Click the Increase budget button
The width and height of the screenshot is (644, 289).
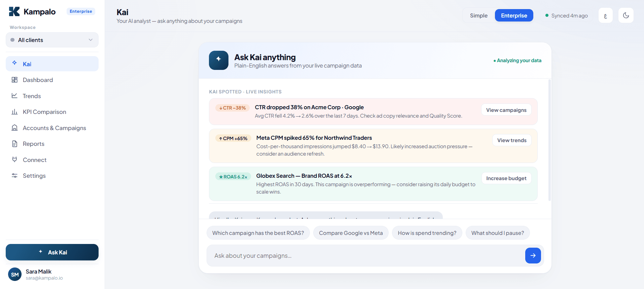pyautogui.click(x=506, y=178)
